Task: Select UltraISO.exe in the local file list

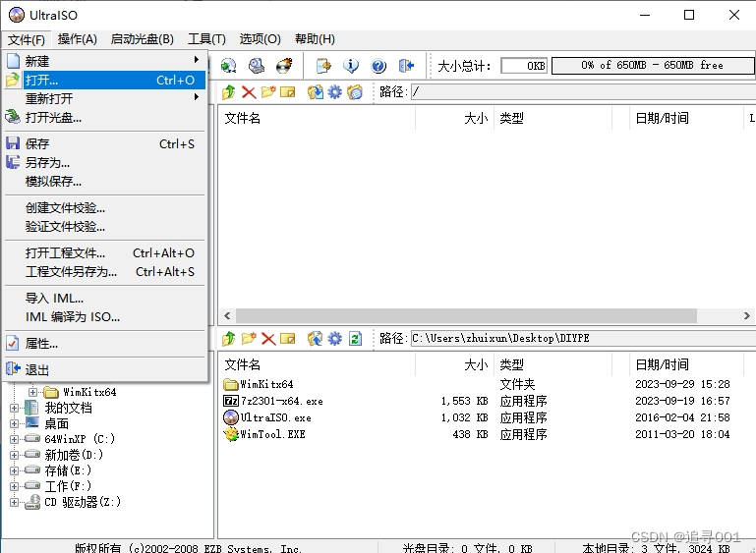Action: tap(267, 417)
